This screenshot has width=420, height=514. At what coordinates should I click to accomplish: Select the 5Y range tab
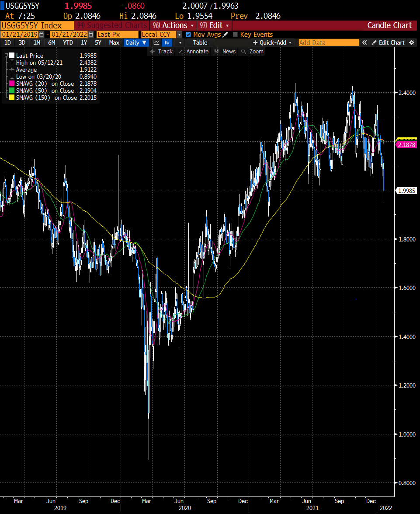tap(98, 42)
